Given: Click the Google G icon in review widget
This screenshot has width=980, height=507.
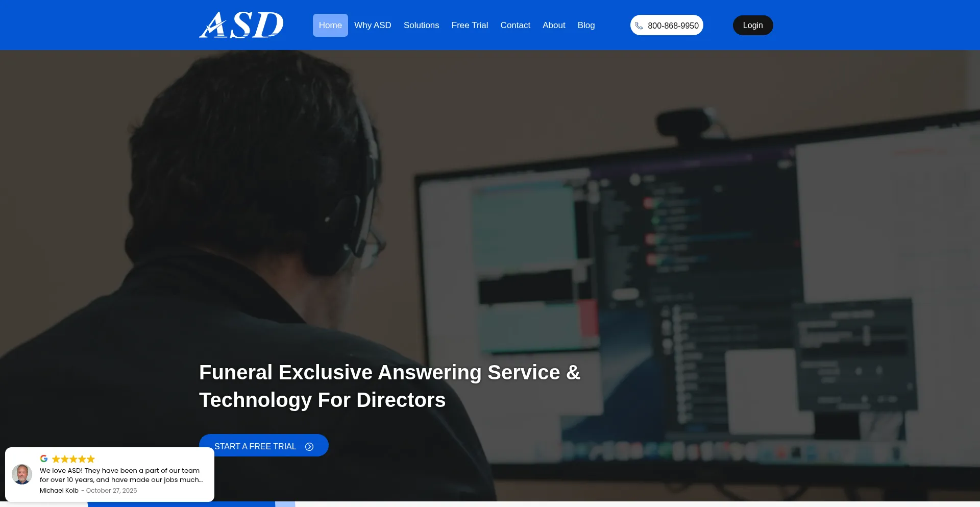Looking at the screenshot, I should (43, 458).
